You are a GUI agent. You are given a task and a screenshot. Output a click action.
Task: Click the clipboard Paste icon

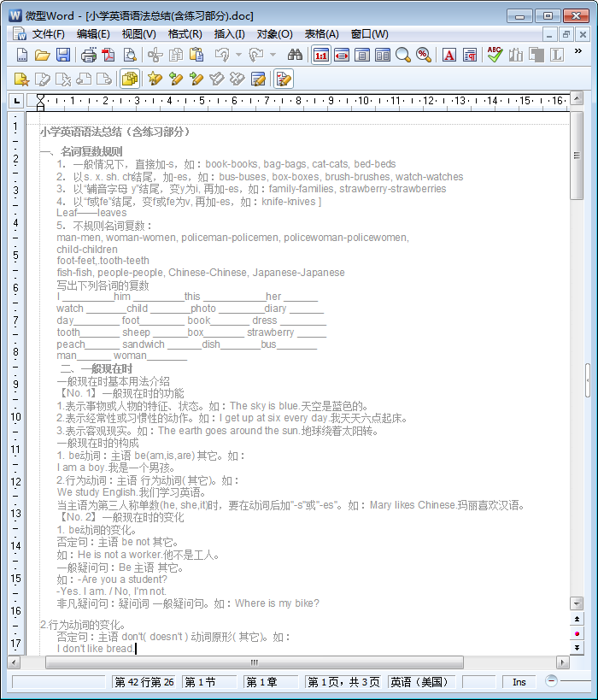[x=196, y=55]
